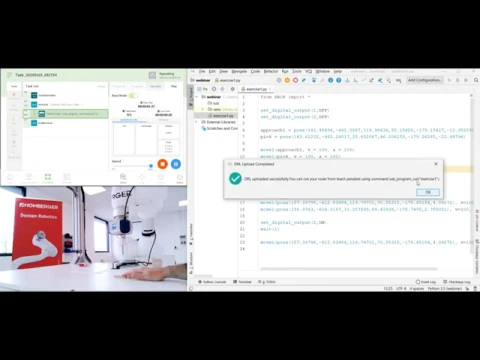Toggle the Real Mode switch
Image resolution: width=480 pixels, height=360 pixels.
pos(133,96)
